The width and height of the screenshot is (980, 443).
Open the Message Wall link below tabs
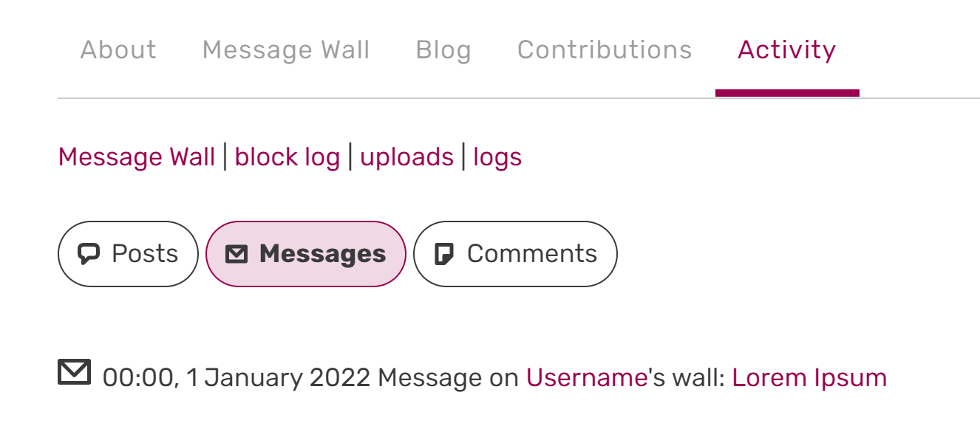[137, 157]
